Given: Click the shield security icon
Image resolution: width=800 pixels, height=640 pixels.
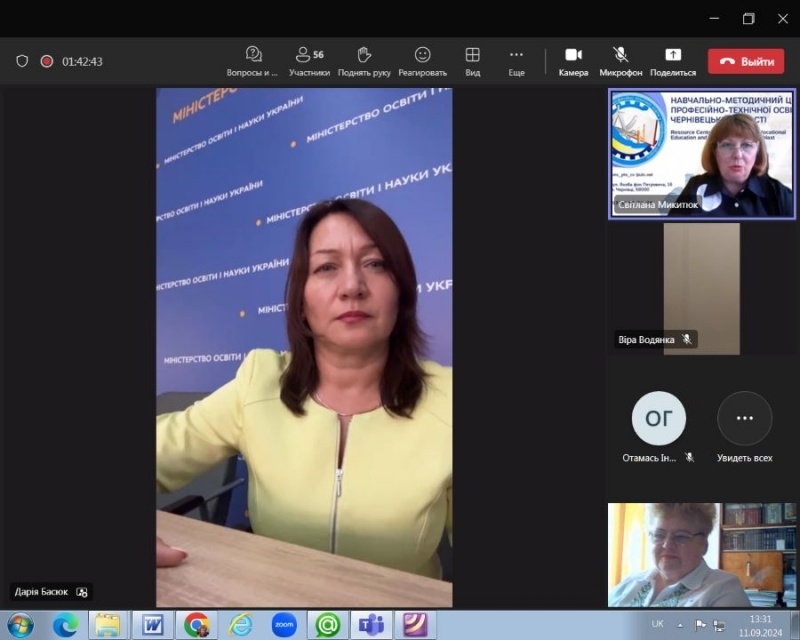Looking at the screenshot, I should pos(22,61).
